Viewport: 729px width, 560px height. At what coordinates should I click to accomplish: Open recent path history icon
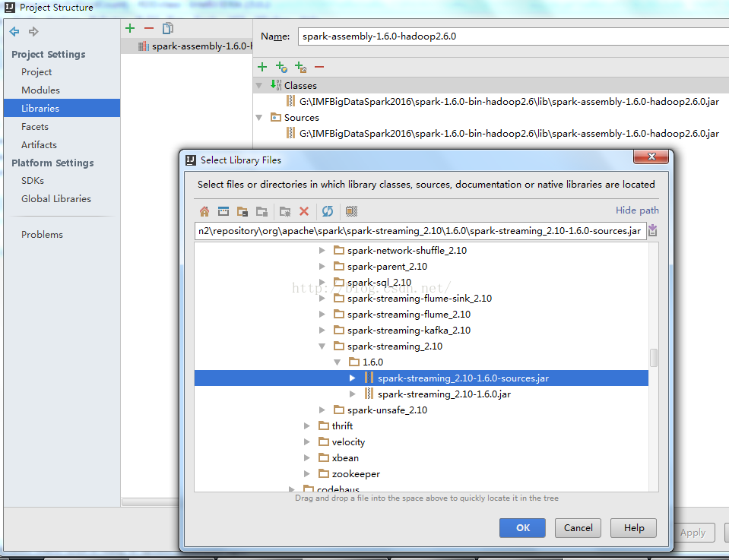click(x=653, y=230)
